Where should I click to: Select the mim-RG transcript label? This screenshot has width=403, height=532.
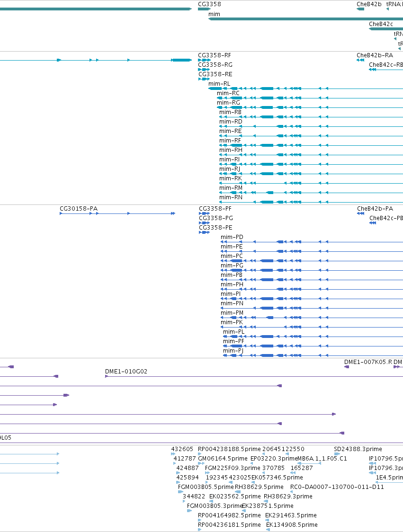(x=228, y=103)
